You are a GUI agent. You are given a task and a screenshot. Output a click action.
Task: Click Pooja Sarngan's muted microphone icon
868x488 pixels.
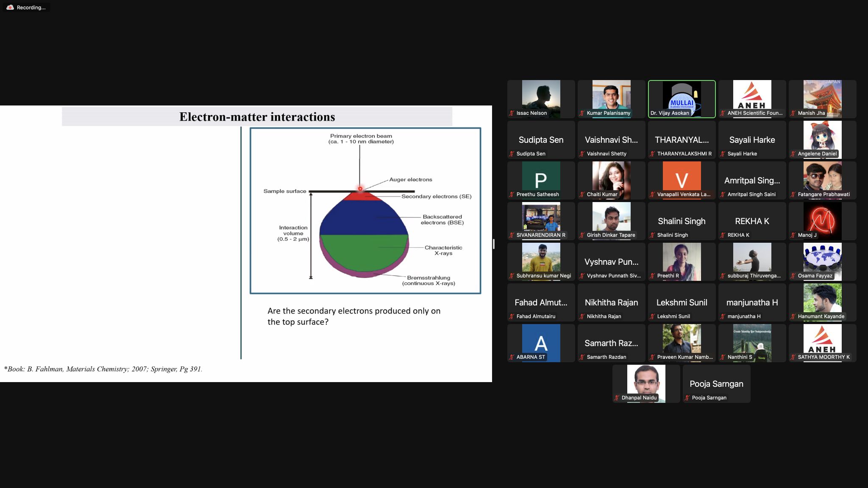(x=687, y=398)
